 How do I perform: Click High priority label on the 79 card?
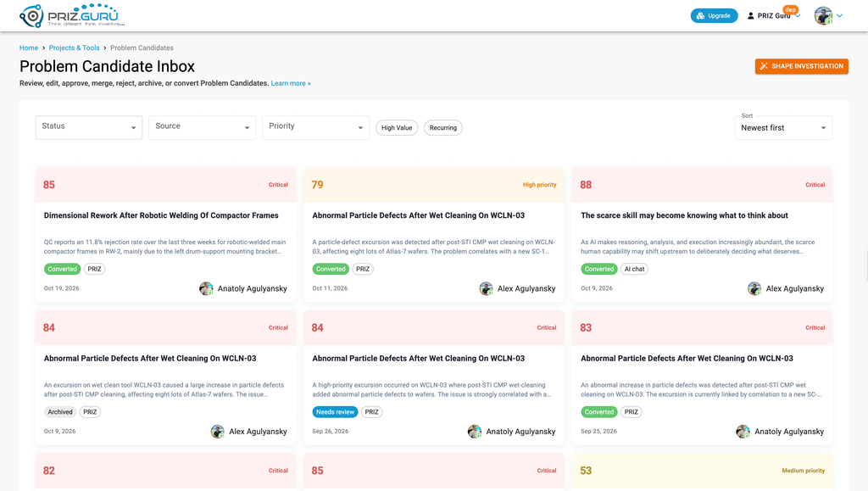point(539,185)
